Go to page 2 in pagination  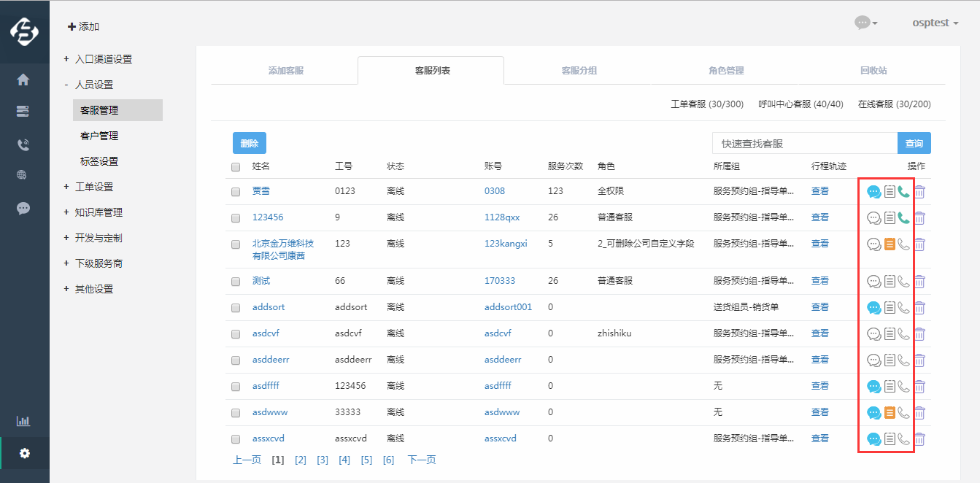(301, 460)
